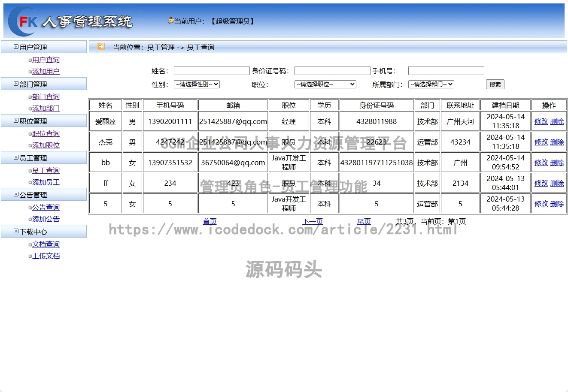
Task: Expand the 职位管理 menu section
Action: tap(44, 121)
